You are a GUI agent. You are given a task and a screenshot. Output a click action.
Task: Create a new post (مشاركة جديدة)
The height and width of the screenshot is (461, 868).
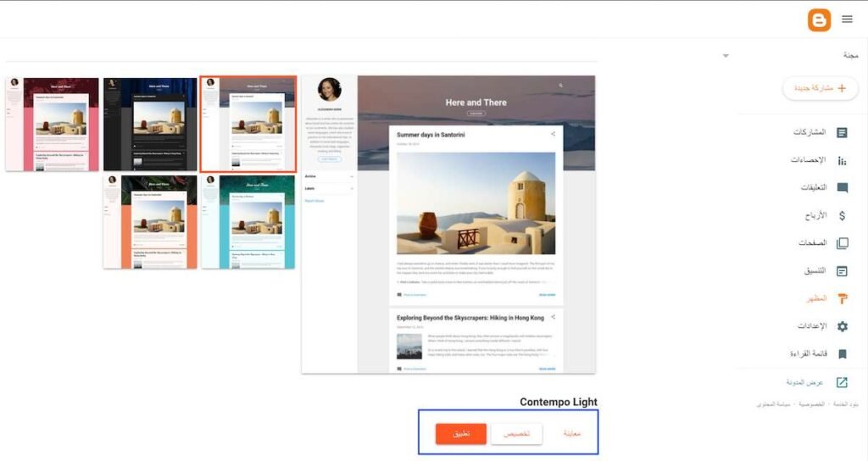tap(820, 88)
